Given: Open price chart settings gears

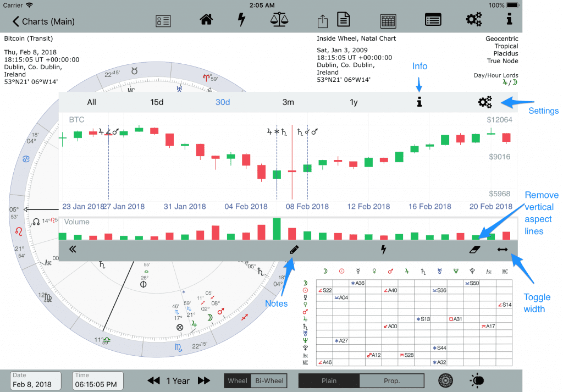Looking at the screenshot, I should tap(485, 102).
